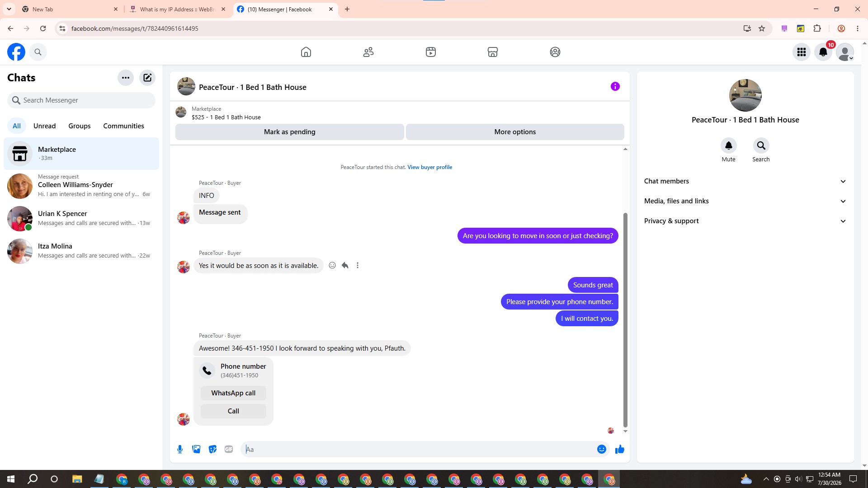The width and height of the screenshot is (868, 488).
Task: Search in the PeaceTour conversation
Action: 761,145
